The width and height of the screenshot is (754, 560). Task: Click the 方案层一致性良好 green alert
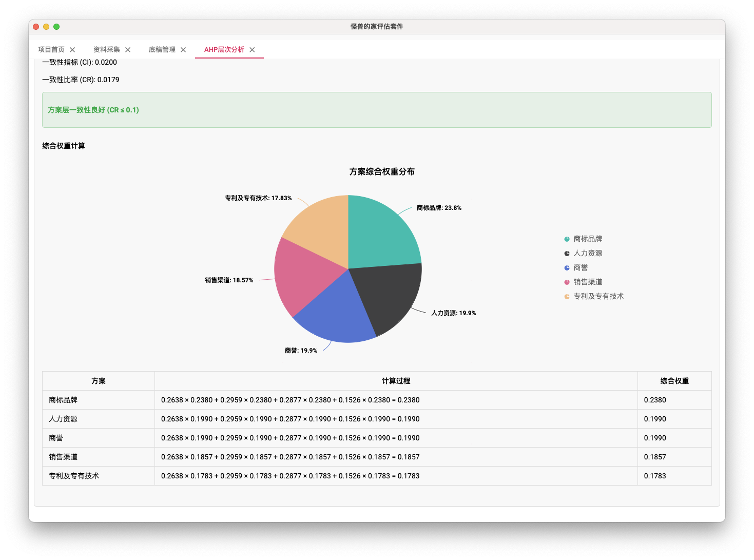pyautogui.click(x=377, y=110)
